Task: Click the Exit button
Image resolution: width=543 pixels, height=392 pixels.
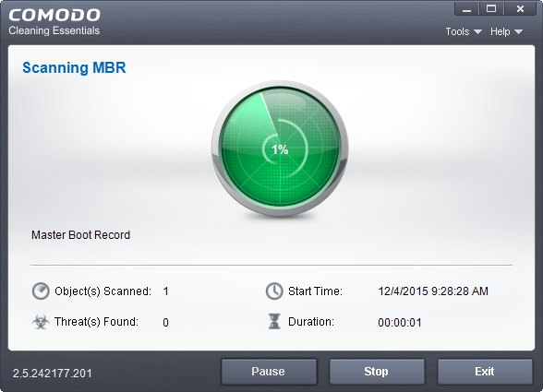Action: click(485, 372)
